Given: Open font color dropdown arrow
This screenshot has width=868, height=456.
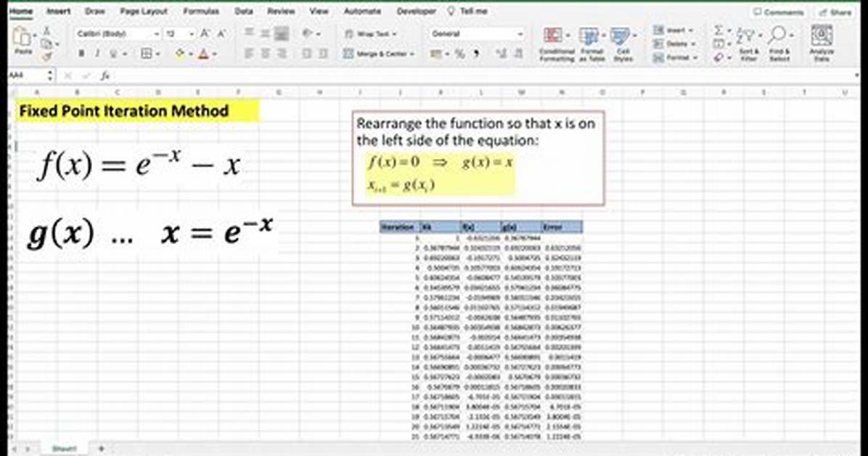Looking at the screenshot, I should point(214,54).
